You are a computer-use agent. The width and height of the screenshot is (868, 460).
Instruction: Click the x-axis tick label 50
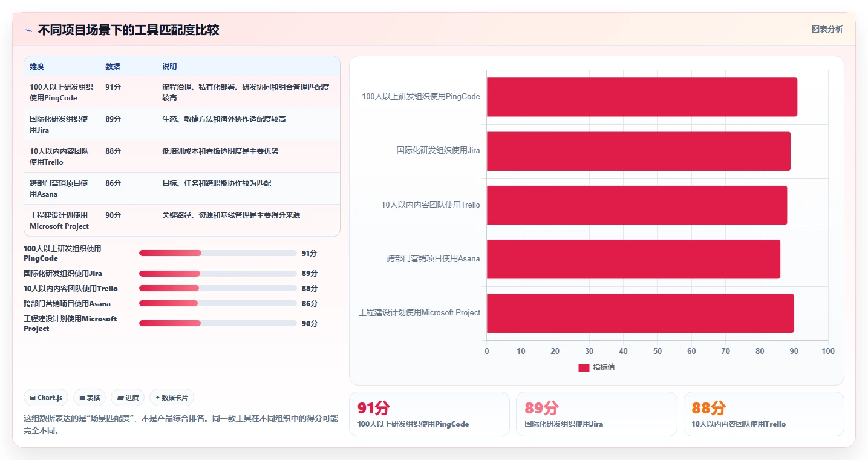(x=658, y=352)
